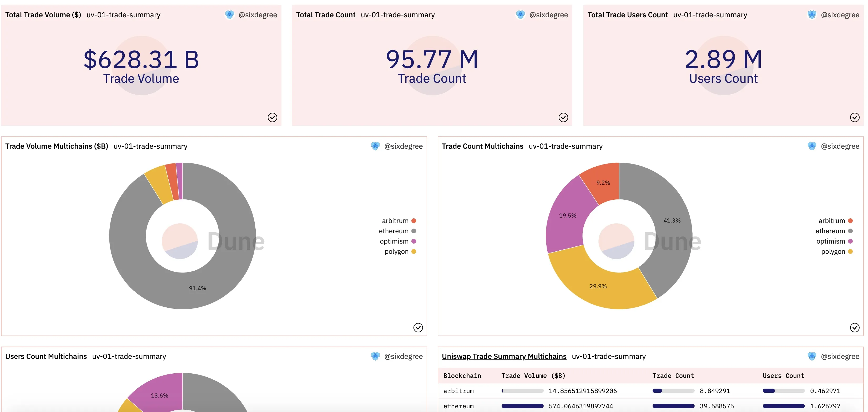Click the sixdegree avatar on Total Trade Volume card
This screenshot has width=868, height=412.
[x=229, y=15]
